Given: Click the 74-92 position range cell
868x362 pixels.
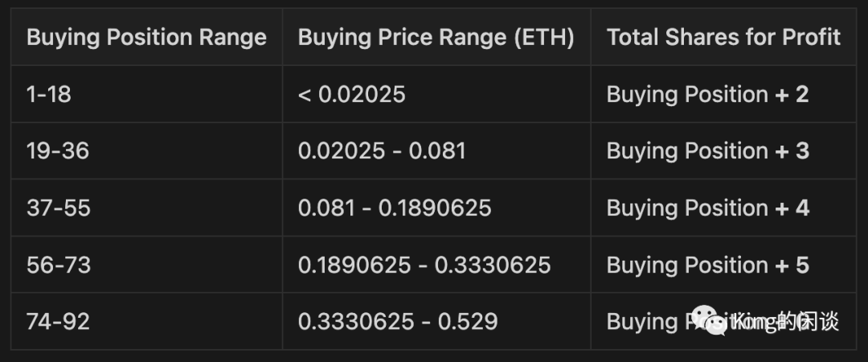Looking at the screenshot, I should pyautogui.click(x=147, y=322).
